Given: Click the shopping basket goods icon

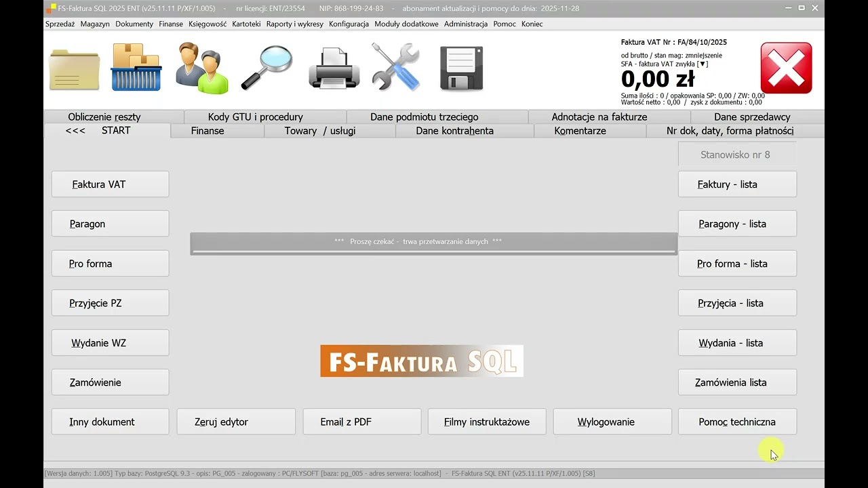Looking at the screenshot, I should pyautogui.click(x=136, y=67).
